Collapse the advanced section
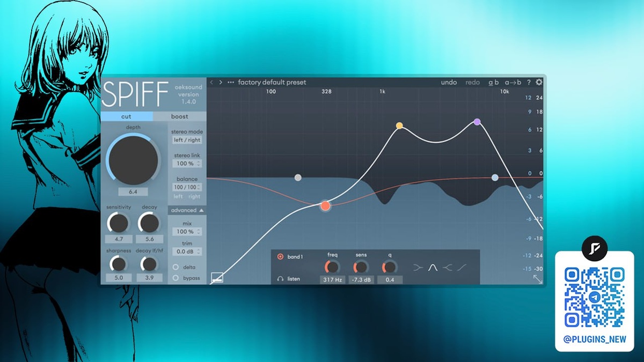This screenshot has width=644, height=362. pos(187,210)
